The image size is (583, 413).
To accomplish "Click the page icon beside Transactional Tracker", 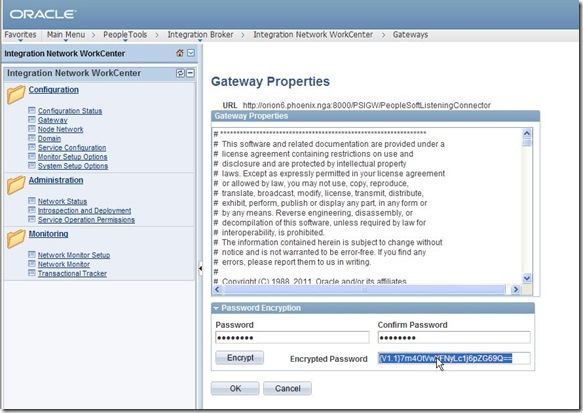I will pos(32,273).
